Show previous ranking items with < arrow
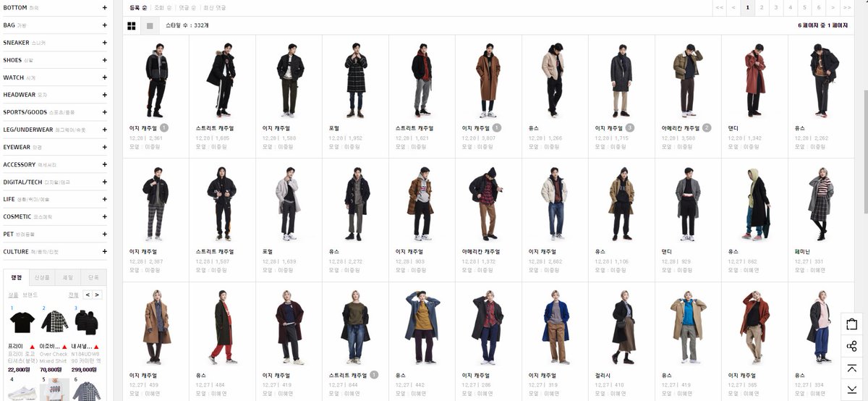This screenshot has height=401, width=868. (x=88, y=295)
